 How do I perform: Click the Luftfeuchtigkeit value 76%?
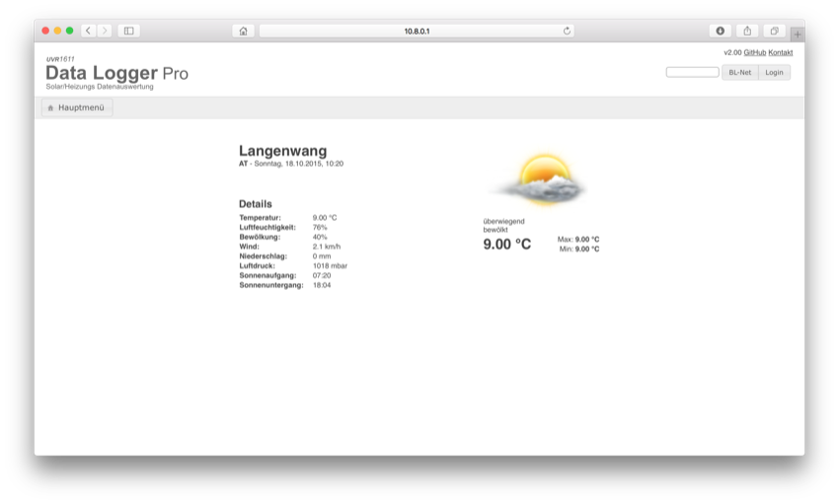320,227
